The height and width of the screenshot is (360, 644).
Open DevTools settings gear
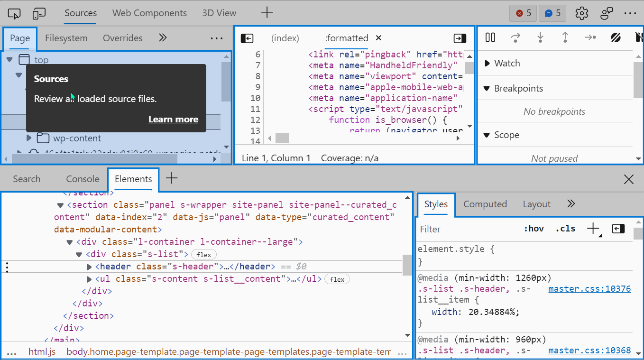[x=581, y=13]
